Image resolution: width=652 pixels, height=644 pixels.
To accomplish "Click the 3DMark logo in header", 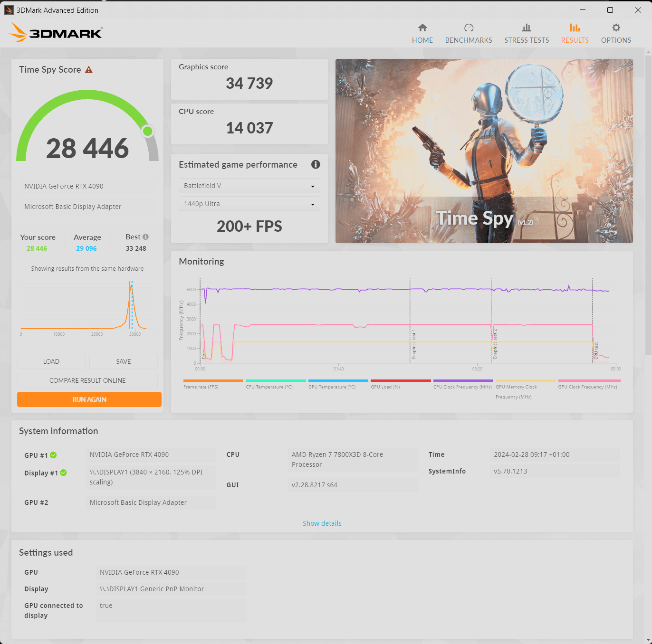I will point(56,32).
